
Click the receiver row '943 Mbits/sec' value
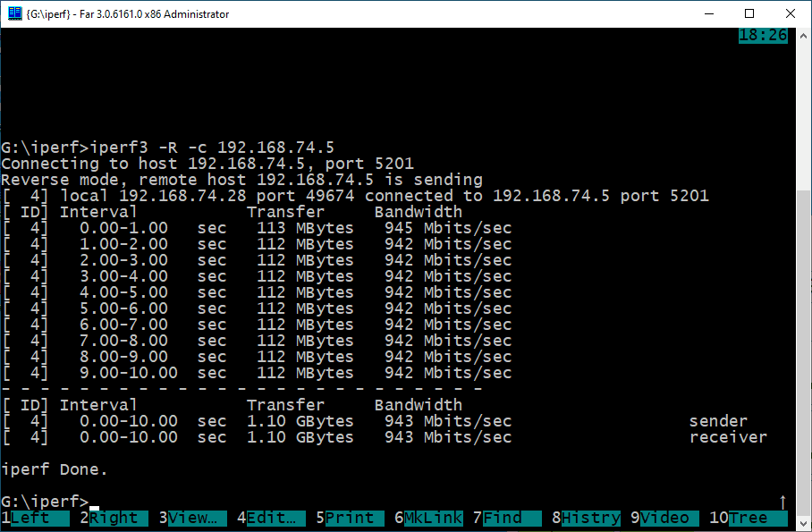coord(448,437)
